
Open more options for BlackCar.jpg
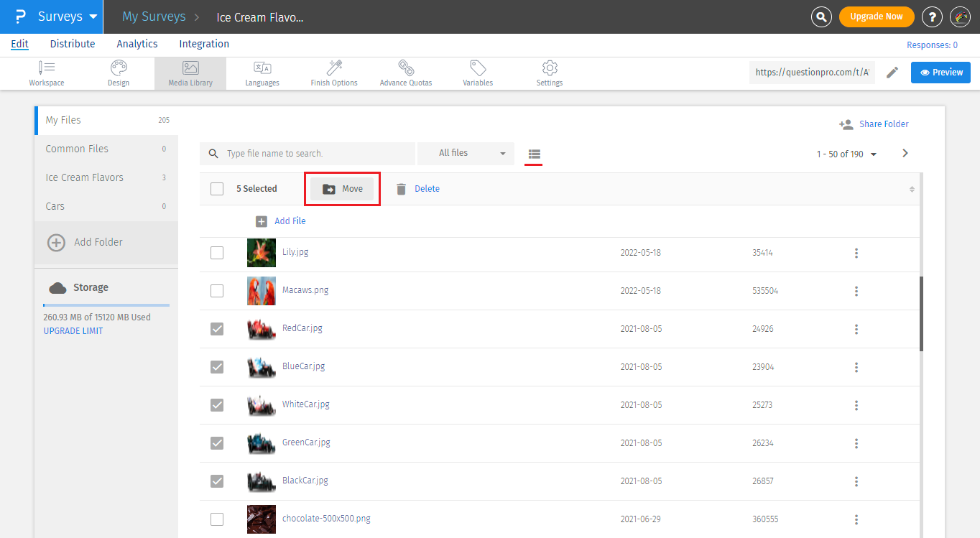(x=856, y=481)
